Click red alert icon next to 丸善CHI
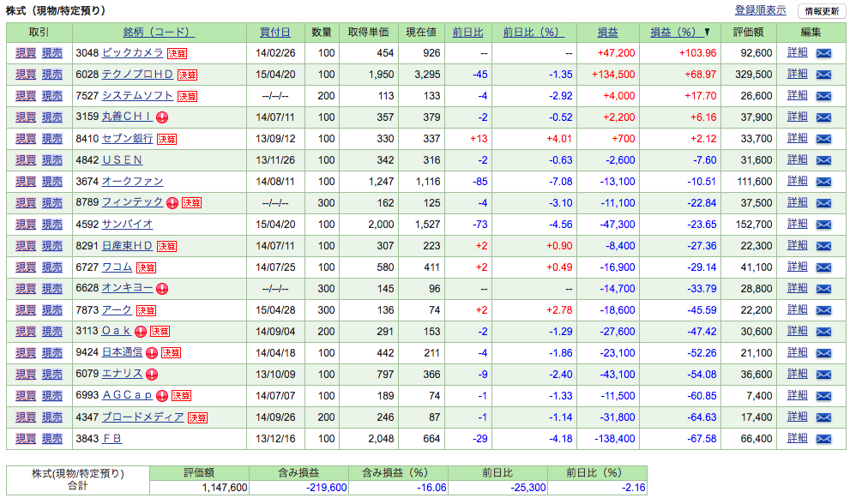This screenshot has height=504, width=856. tap(162, 117)
